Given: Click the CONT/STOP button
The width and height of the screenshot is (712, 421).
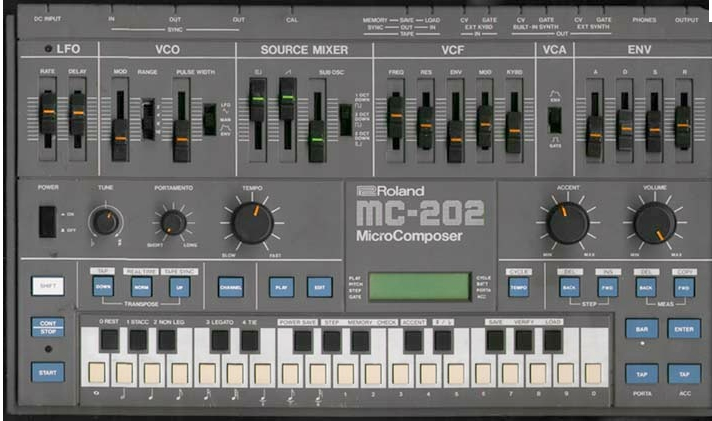Looking at the screenshot, I should pos(48,327).
